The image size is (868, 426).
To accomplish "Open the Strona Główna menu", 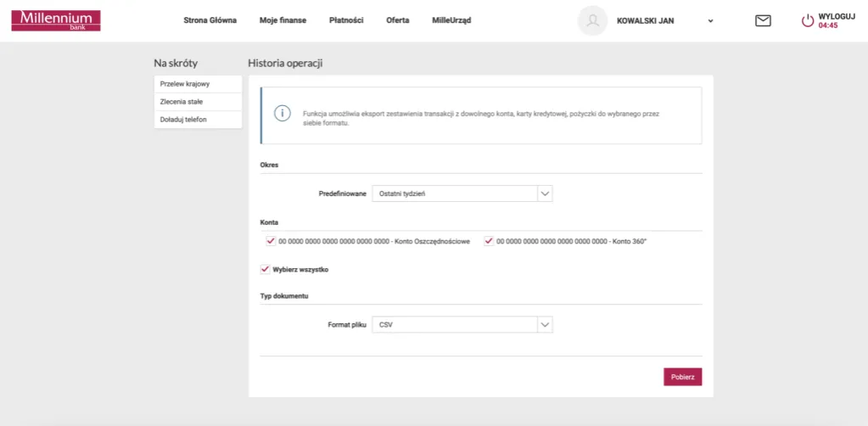I will (x=210, y=20).
